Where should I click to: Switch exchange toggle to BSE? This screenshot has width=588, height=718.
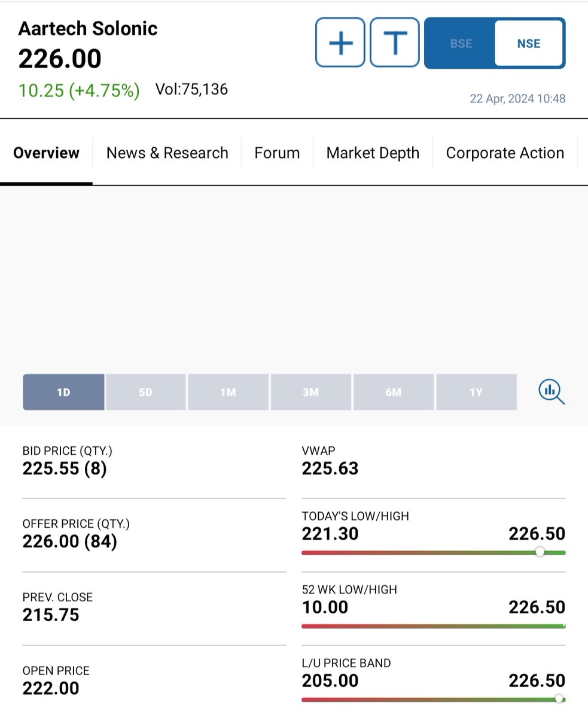461,44
